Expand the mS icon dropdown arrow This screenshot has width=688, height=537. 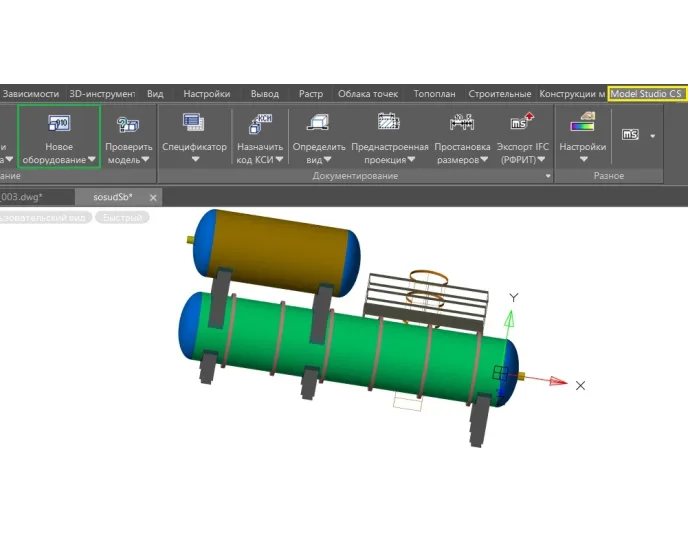pos(653,135)
